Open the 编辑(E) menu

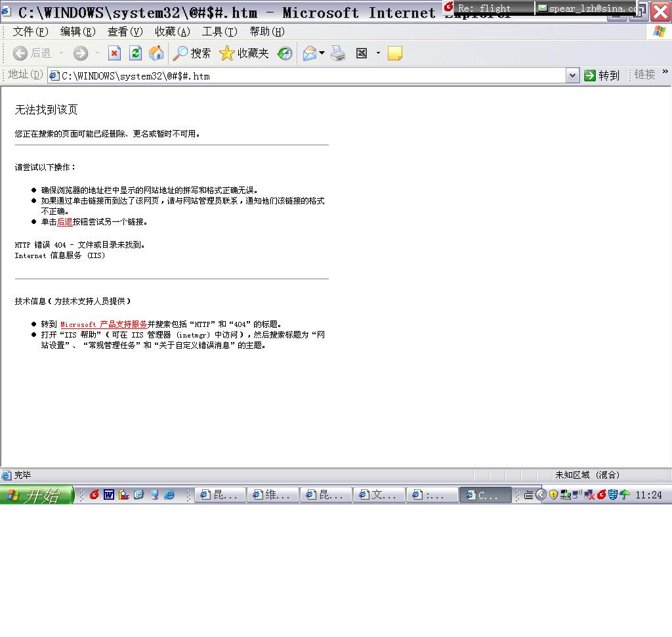[x=77, y=32]
